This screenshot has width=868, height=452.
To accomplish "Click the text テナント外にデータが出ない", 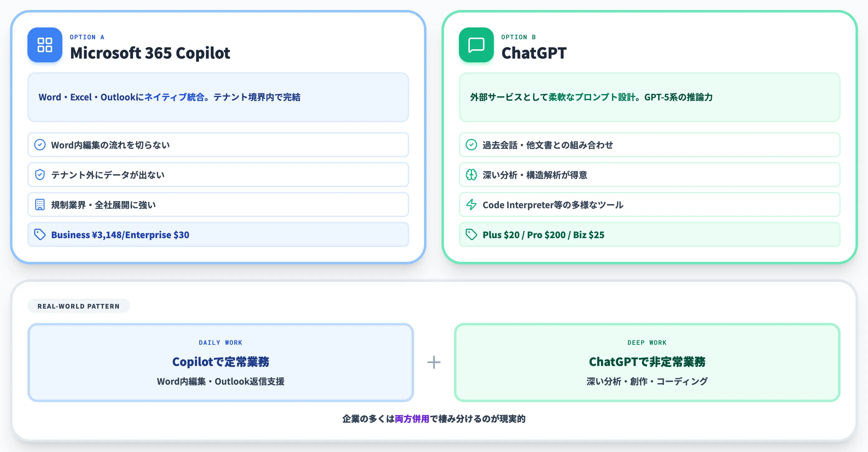I will pyautogui.click(x=108, y=175).
